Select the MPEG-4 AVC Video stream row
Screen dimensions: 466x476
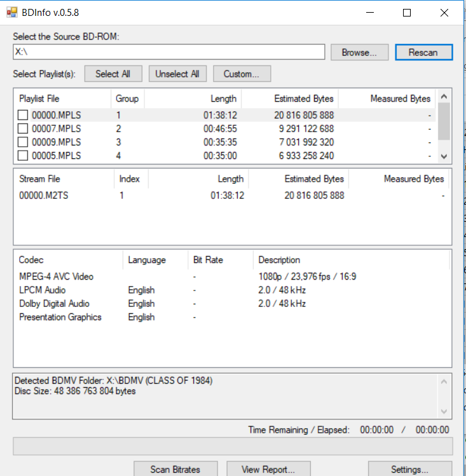[x=232, y=276]
